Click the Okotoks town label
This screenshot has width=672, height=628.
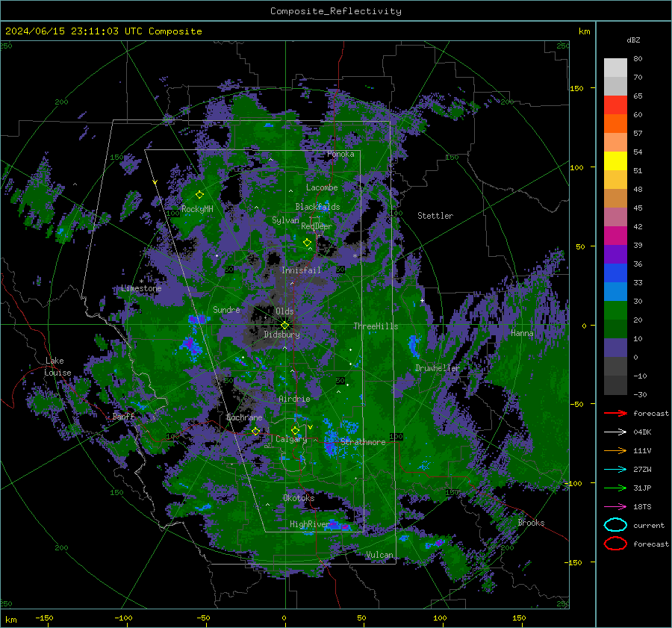[299, 498]
